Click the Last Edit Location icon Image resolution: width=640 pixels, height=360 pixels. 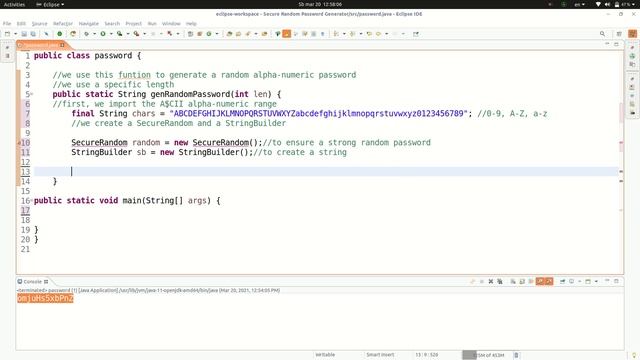[x=369, y=34]
